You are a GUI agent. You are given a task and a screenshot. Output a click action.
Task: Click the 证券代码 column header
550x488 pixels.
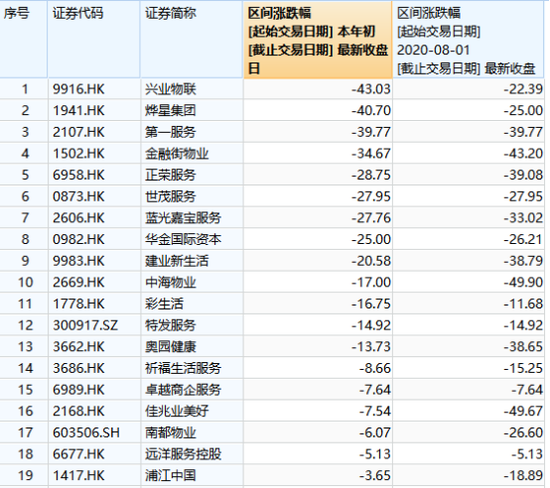tap(94, 39)
